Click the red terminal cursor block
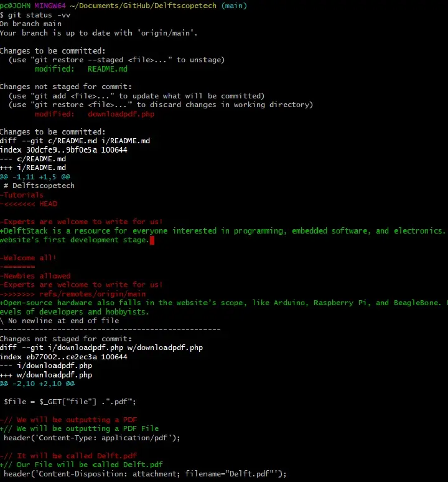The image size is (448, 482). click(x=152, y=240)
